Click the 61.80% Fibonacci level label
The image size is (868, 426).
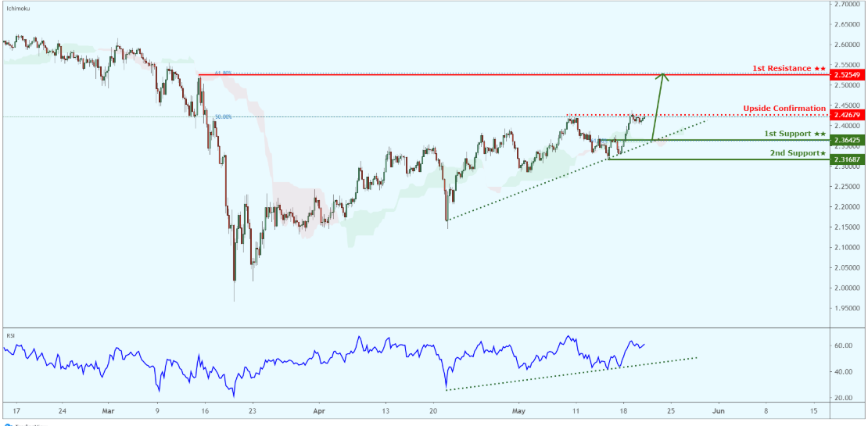[223, 73]
